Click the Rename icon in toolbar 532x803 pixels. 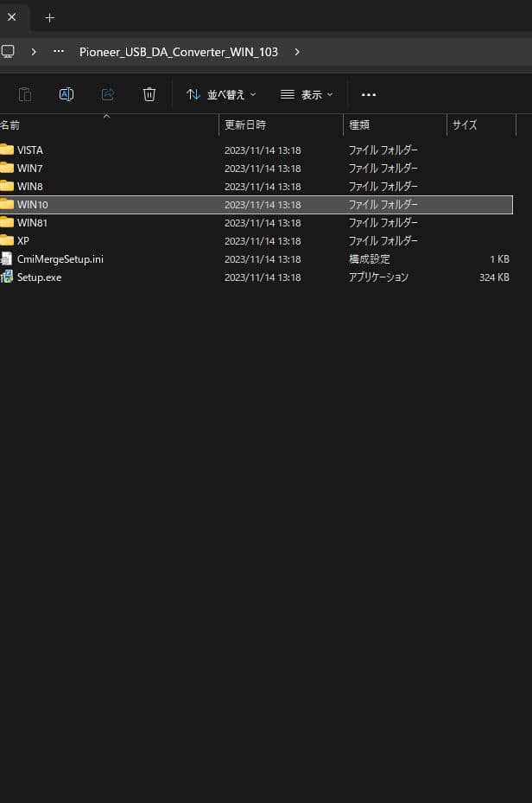pyautogui.click(x=66, y=94)
